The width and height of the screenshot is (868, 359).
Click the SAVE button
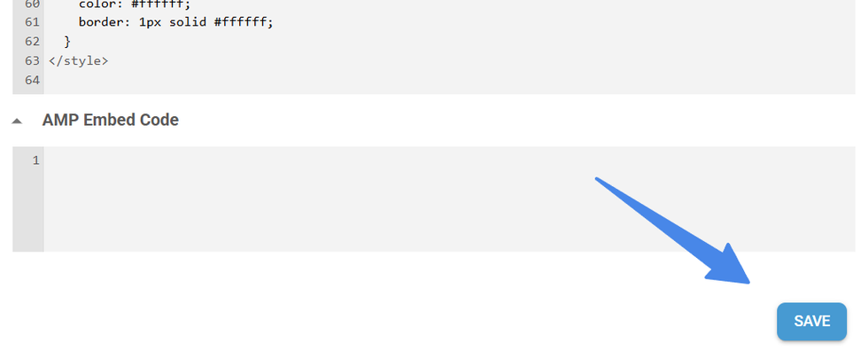click(811, 321)
